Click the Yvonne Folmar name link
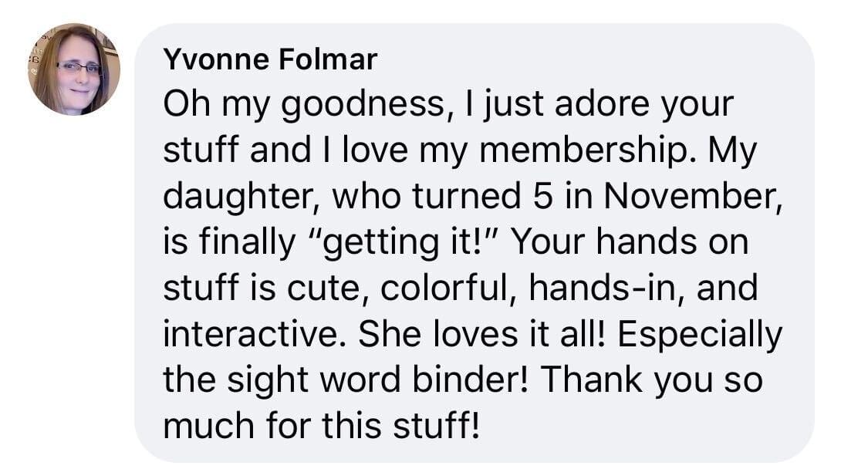 pyautogui.click(x=270, y=59)
